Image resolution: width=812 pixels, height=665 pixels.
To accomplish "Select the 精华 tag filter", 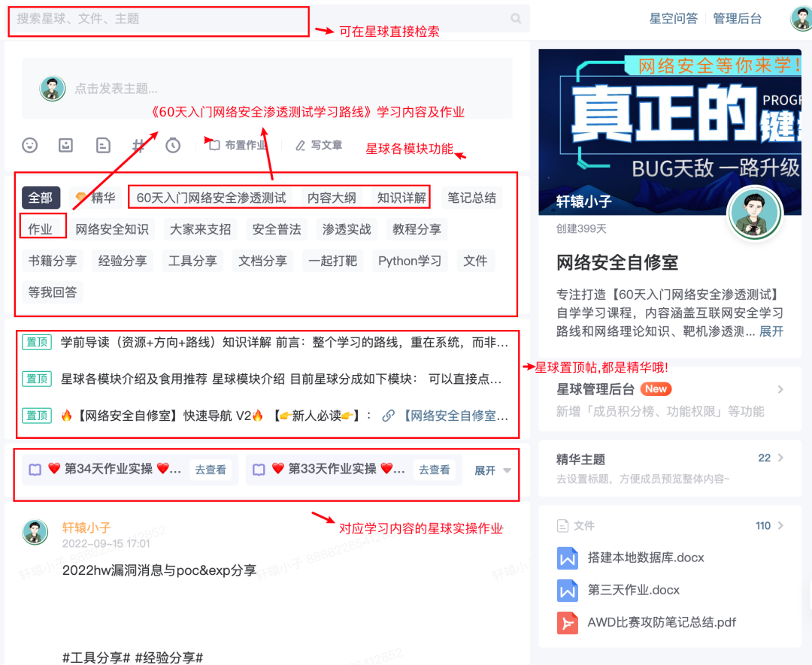I will [95, 198].
